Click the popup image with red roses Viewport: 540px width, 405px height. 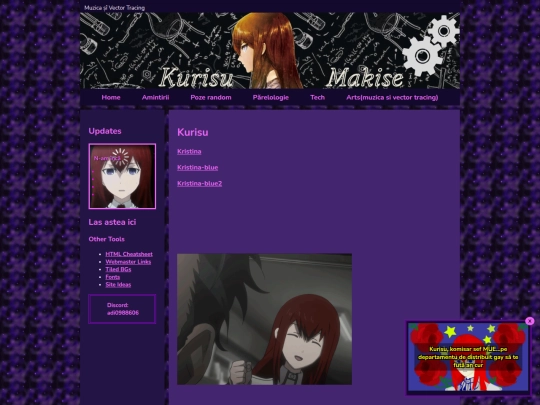[x=468, y=357]
